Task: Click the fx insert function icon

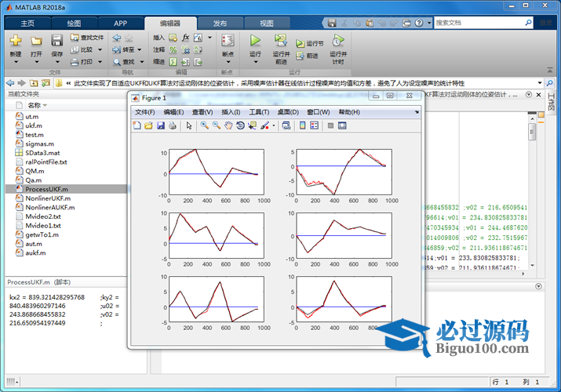Action: click(x=185, y=38)
